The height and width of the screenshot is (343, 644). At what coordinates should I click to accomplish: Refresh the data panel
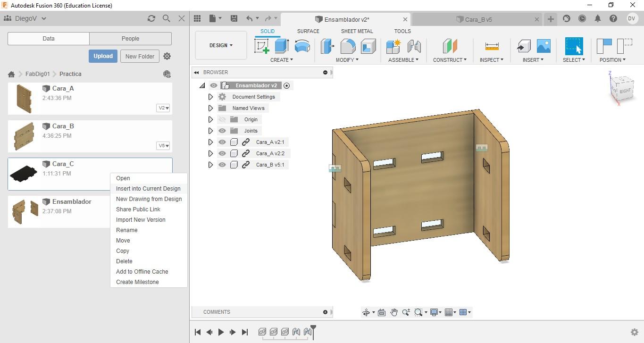[151, 18]
